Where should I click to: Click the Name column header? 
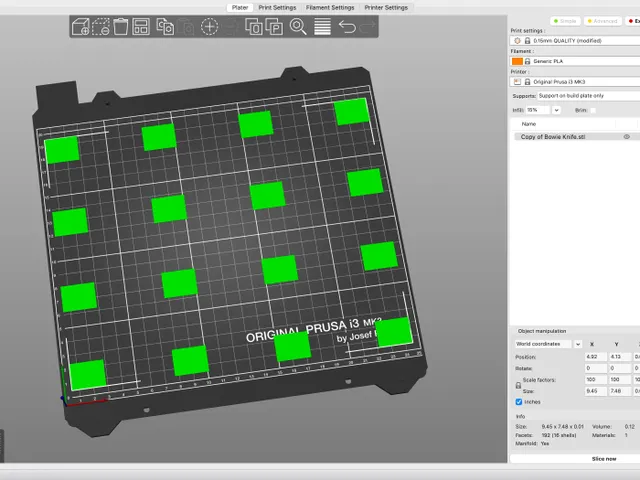[529, 124]
